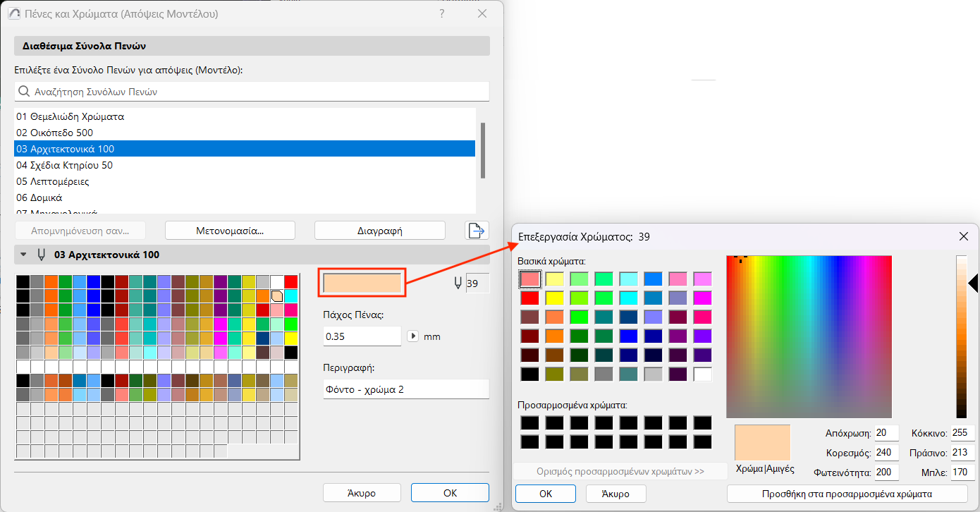Click the export pen set icon with the arrow
Viewport: 980px width, 512px height.
click(x=476, y=230)
